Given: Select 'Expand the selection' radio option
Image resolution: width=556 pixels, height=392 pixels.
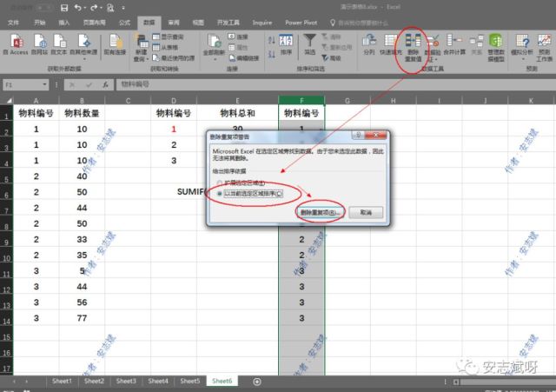Looking at the screenshot, I should coord(220,183).
